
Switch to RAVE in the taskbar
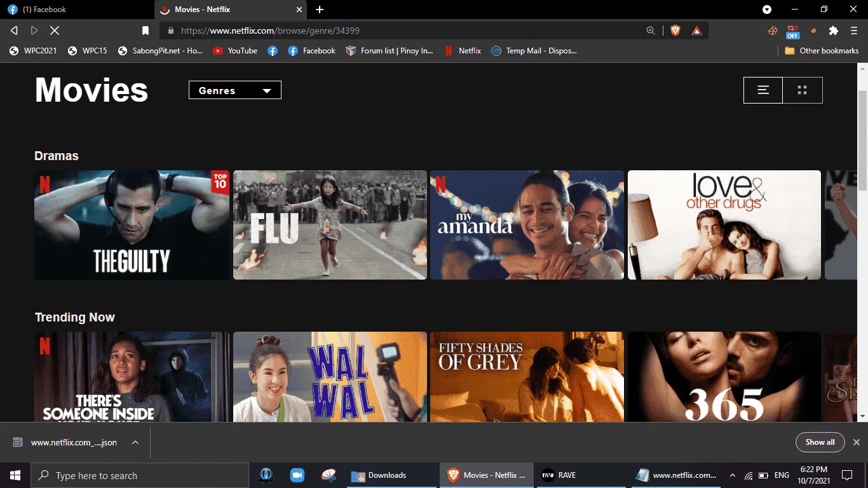[x=582, y=475]
